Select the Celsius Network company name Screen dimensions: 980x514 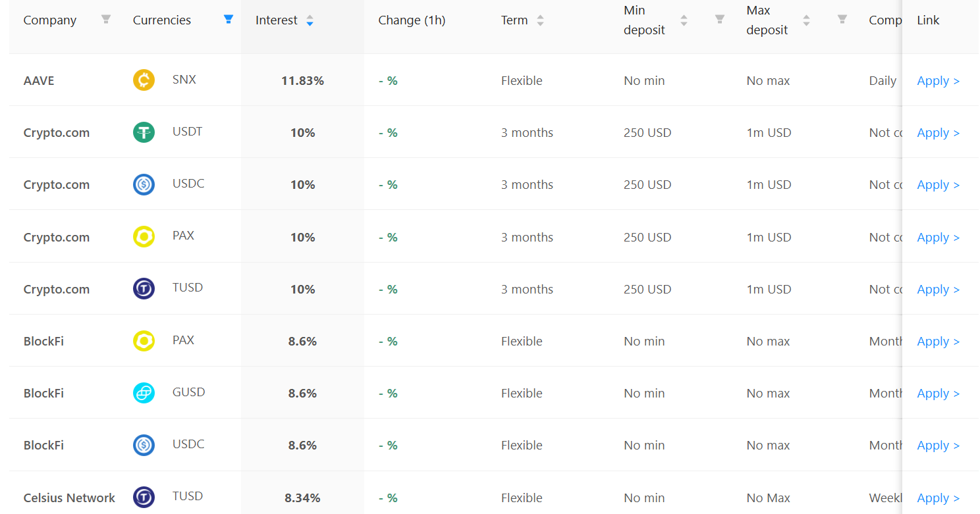(x=69, y=498)
